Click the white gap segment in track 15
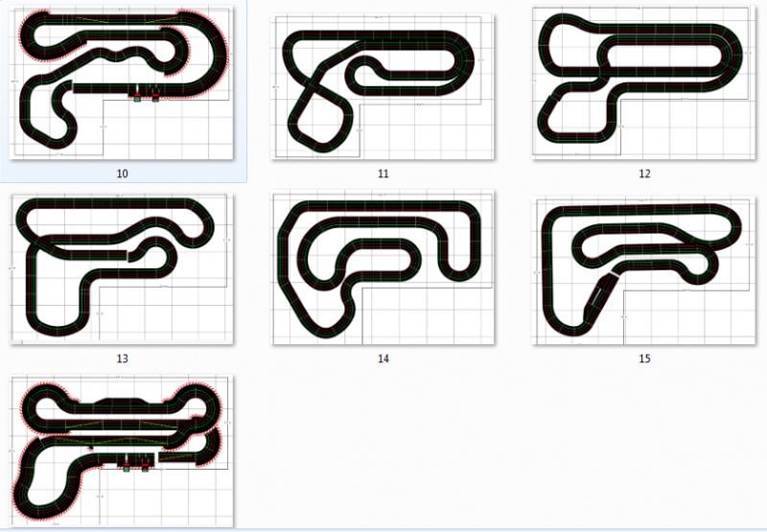 (x=615, y=275)
